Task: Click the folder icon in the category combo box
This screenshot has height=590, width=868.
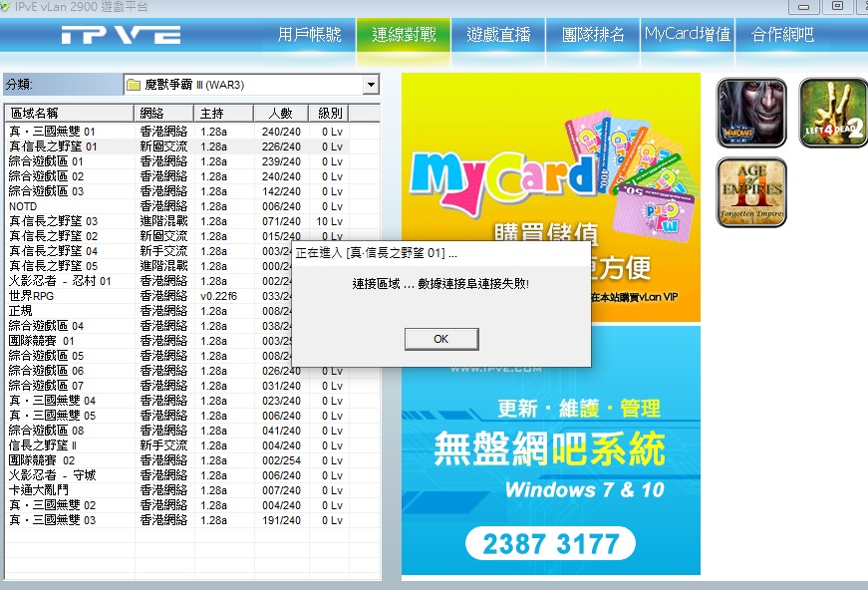Action: pos(133,85)
